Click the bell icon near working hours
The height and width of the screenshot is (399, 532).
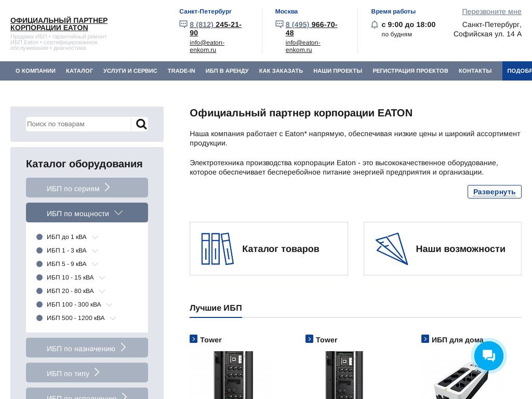tap(375, 25)
